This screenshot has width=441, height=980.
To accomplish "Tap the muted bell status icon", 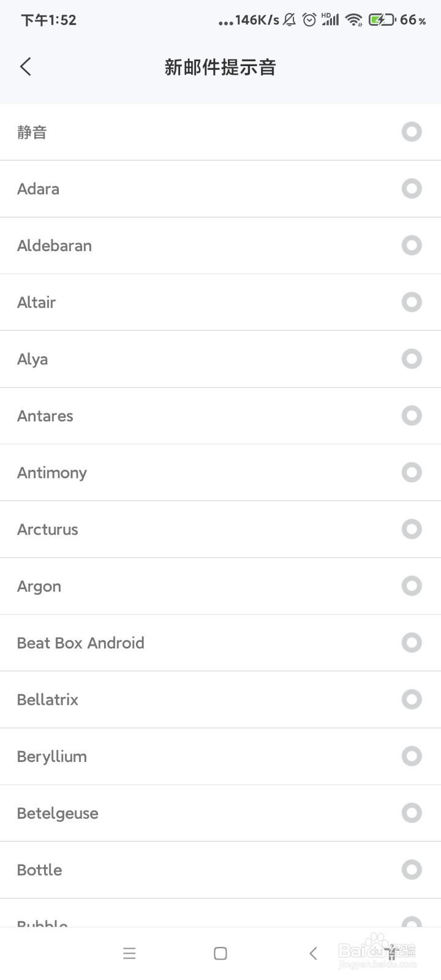I will (290, 20).
